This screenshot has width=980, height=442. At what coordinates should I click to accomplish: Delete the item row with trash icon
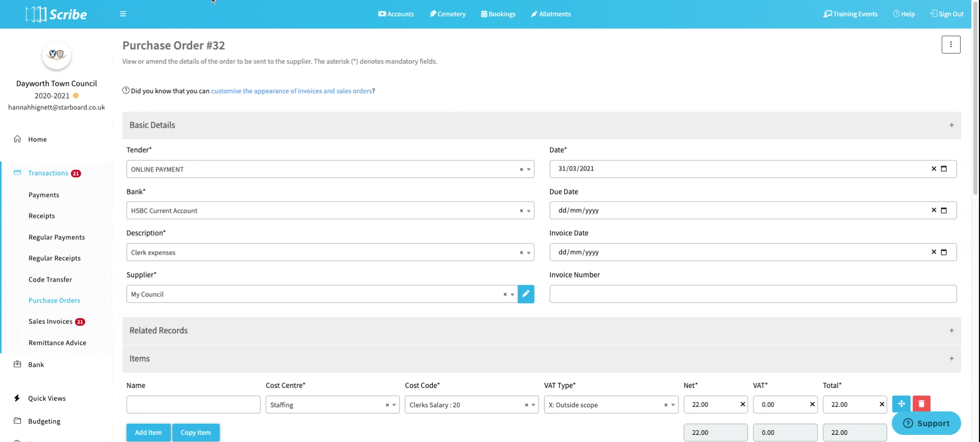coord(921,404)
